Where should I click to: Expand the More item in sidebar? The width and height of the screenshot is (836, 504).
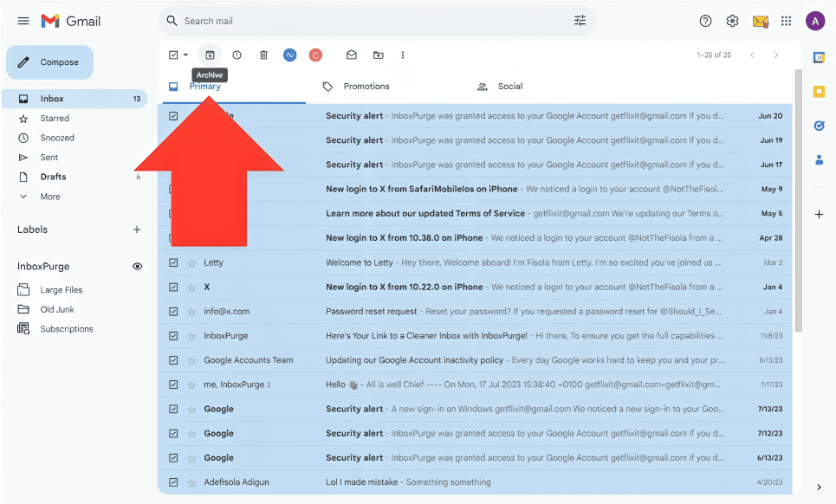(50, 197)
